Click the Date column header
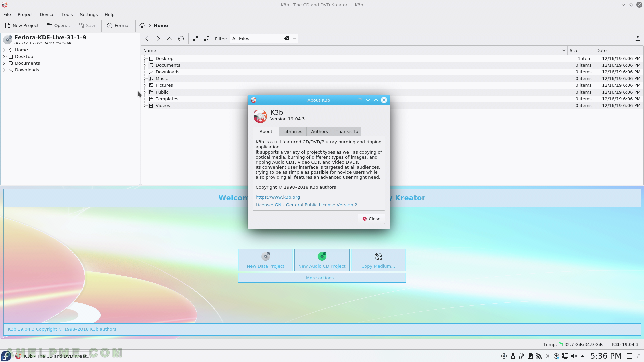The width and height of the screenshot is (644, 362). point(619,50)
